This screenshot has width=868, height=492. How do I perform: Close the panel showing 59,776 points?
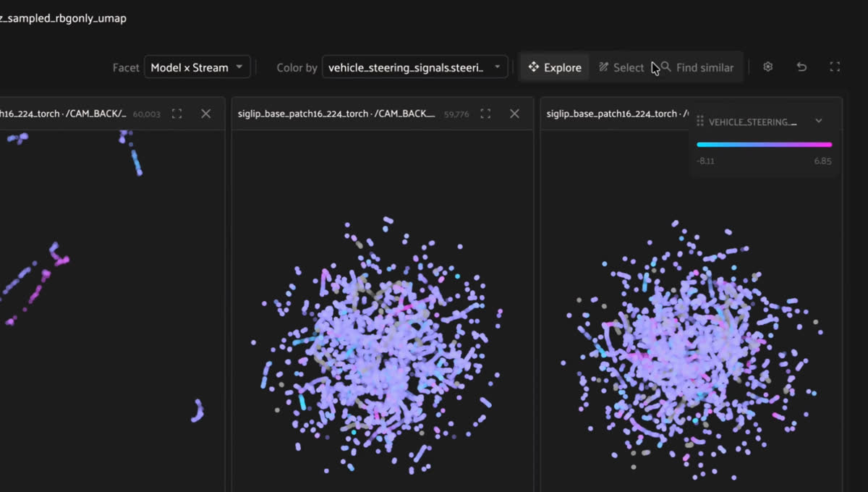515,114
